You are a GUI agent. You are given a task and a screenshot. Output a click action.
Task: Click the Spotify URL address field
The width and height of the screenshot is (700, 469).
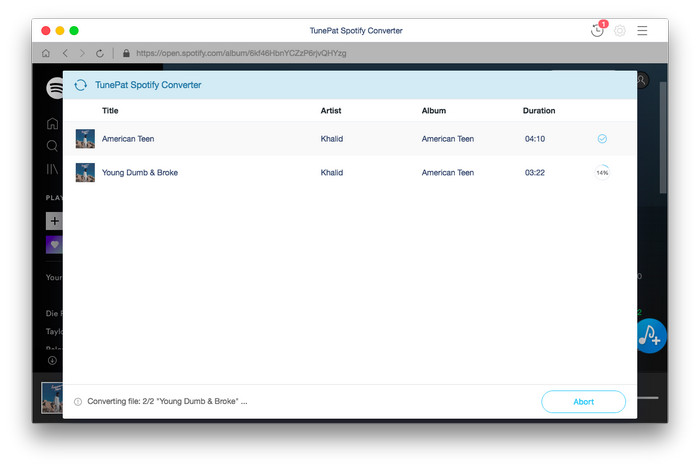tap(241, 53)
